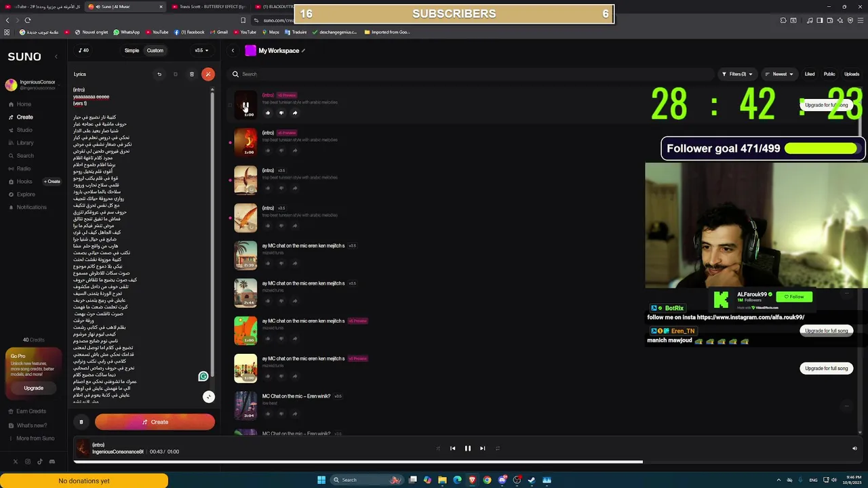Toggle repeat in the player bar
The height and width of the screenshot is (488, 868).
click(x=497, y=448)
